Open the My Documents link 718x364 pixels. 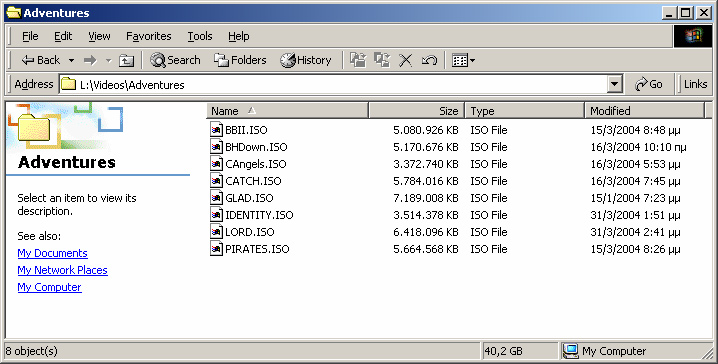[53, 253]
